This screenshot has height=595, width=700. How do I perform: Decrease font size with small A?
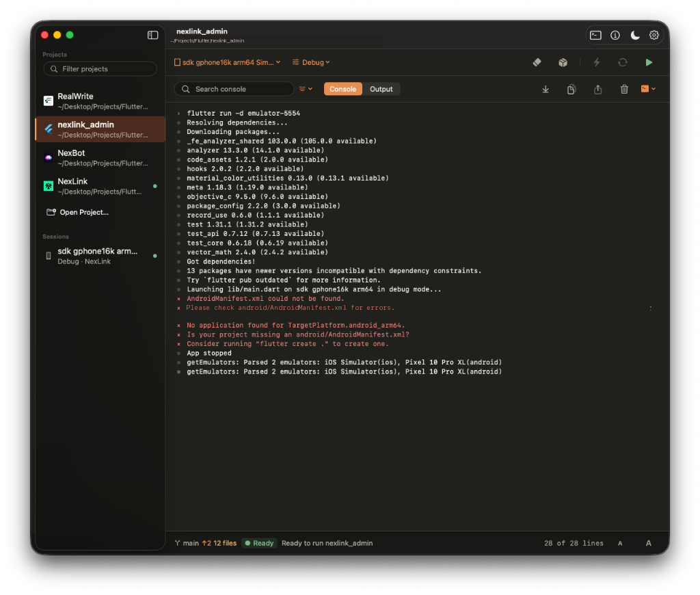click(620, 543)
